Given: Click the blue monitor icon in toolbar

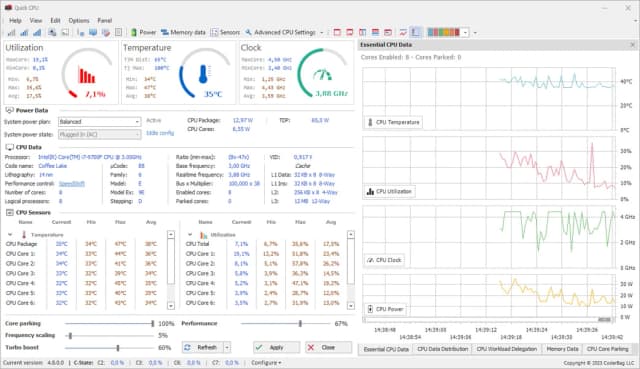Looking at the screenshot, I should click(93, 32).
